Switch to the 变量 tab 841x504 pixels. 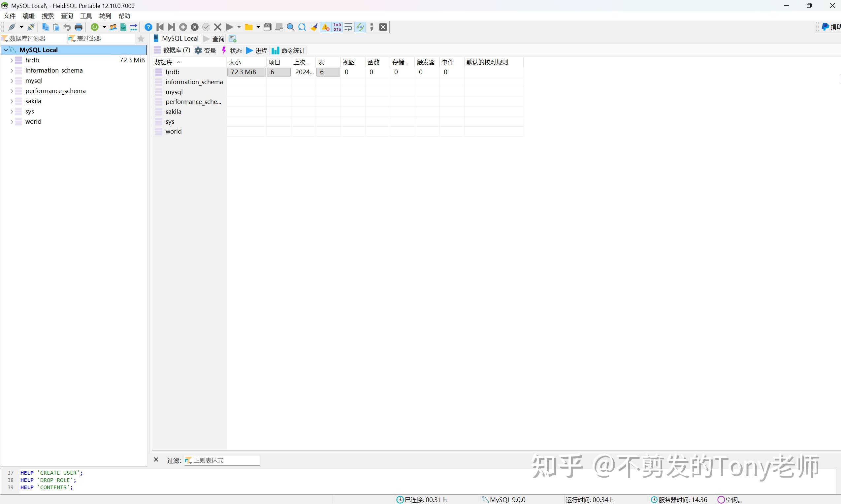pyautogui.click(x=206, y=50)
